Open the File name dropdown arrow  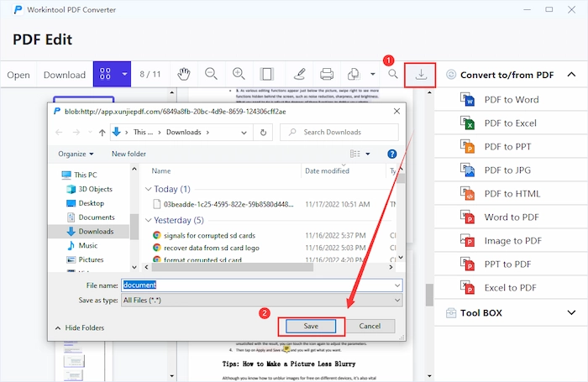point(397,285)
